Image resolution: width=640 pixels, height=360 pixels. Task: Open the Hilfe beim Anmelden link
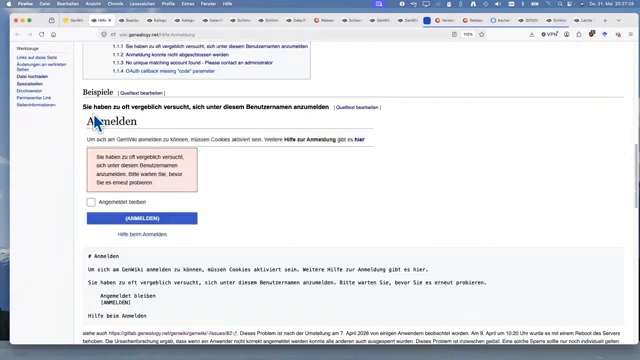142,234
